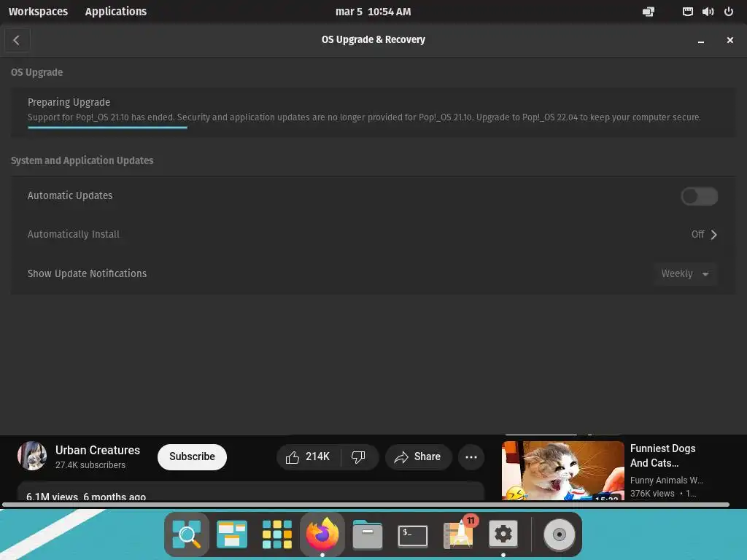This screenshot has height=560, width=747.
Task: Open the Files manager icon in dock
Action: [x=368, y=534]
